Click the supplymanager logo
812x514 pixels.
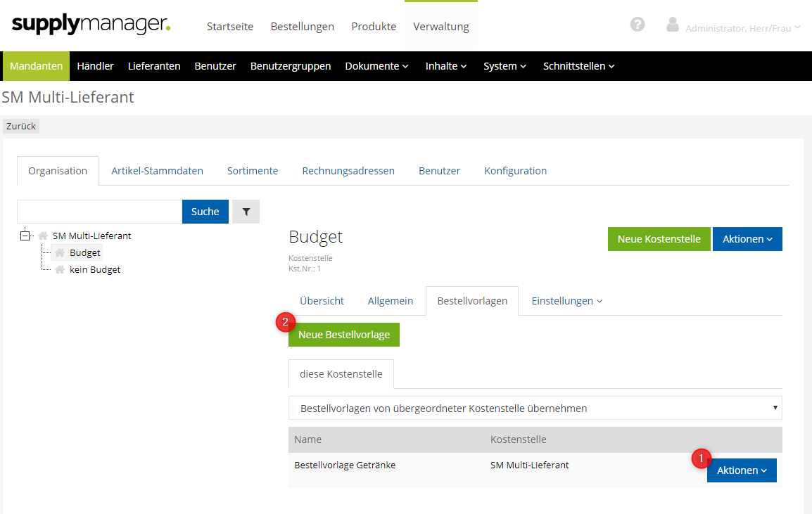(91, 25)
